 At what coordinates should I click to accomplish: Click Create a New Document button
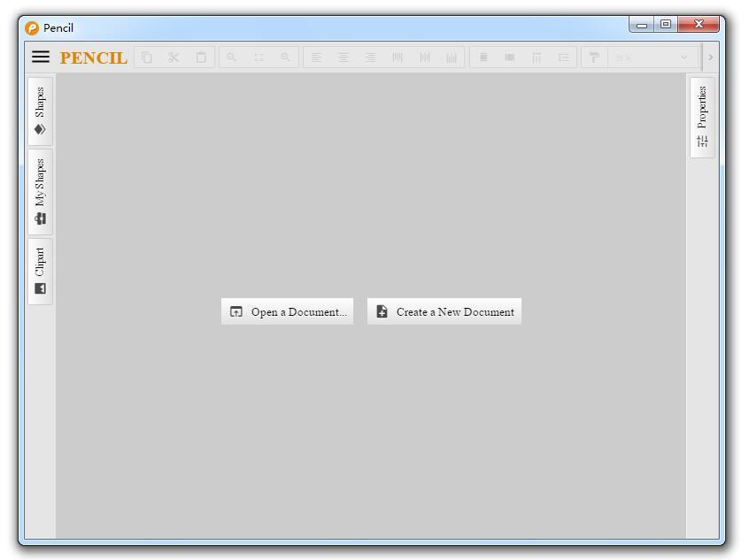[444, 311]
